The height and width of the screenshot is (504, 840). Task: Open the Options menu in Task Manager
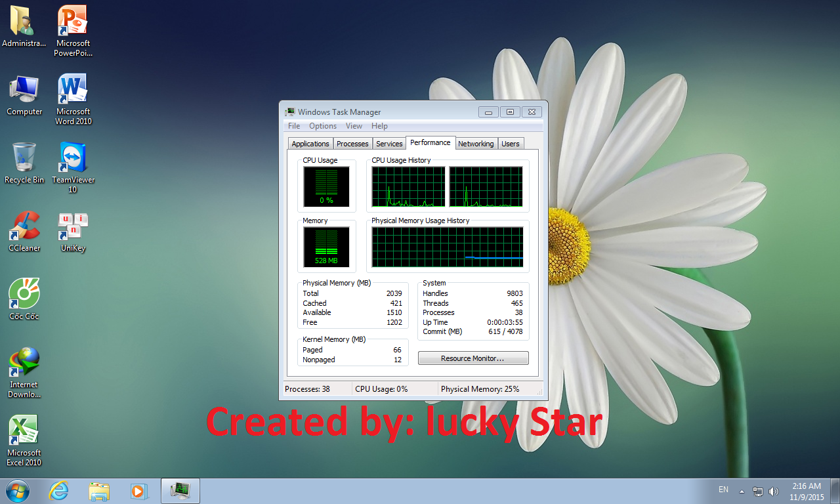pyautogui.click(x=323, y=126)
